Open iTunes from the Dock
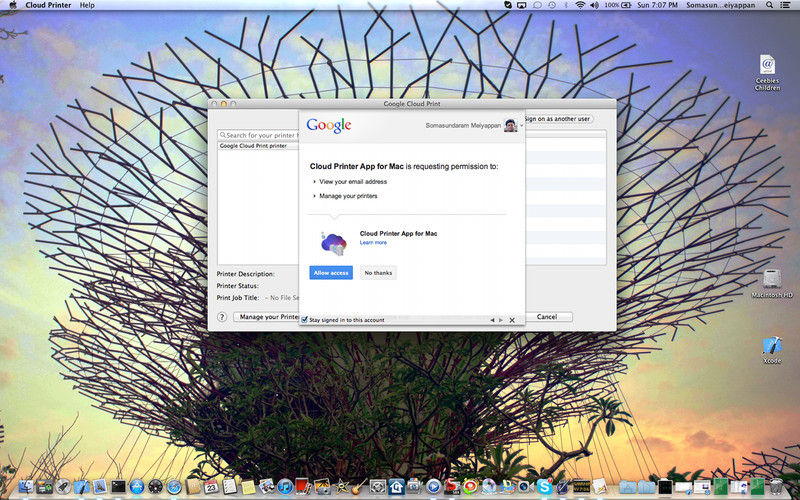Screen dimensions: 800x500 coord(285,487)
